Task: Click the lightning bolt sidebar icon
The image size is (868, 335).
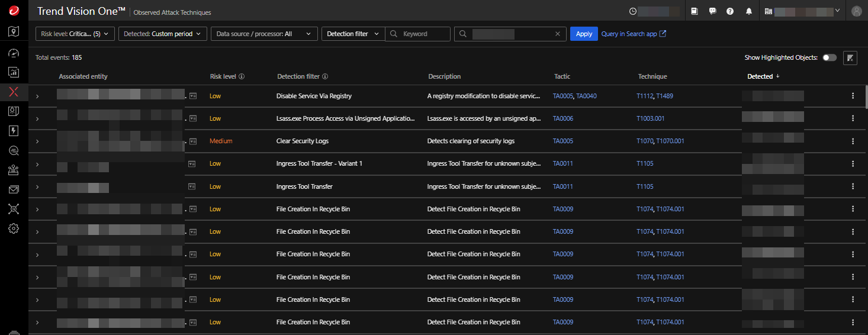Action: [x=14, y=131]
